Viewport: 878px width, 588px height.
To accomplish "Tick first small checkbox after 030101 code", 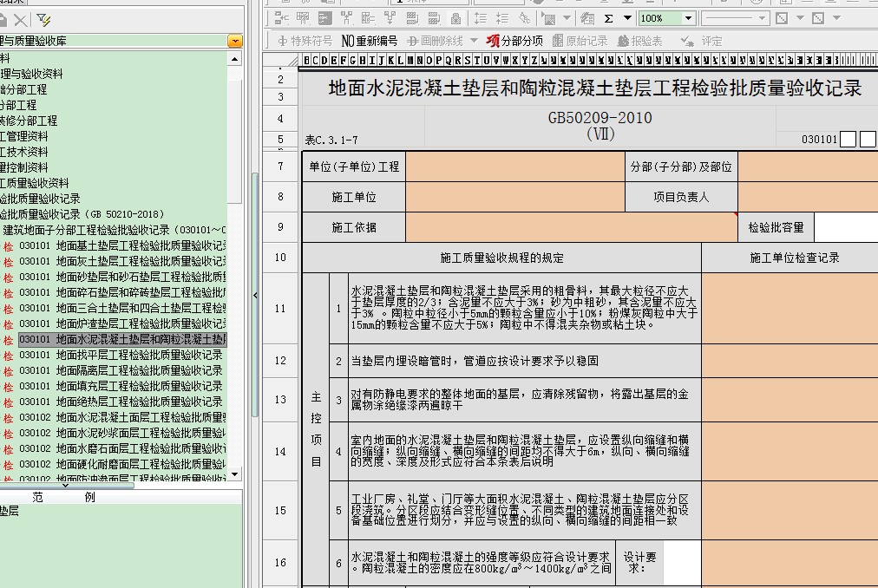I will [849, 140].
